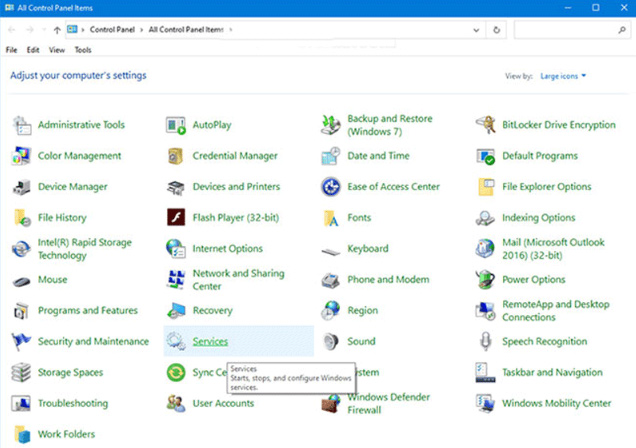
Task: Open the Region link
Action: [x=363, y=311]
